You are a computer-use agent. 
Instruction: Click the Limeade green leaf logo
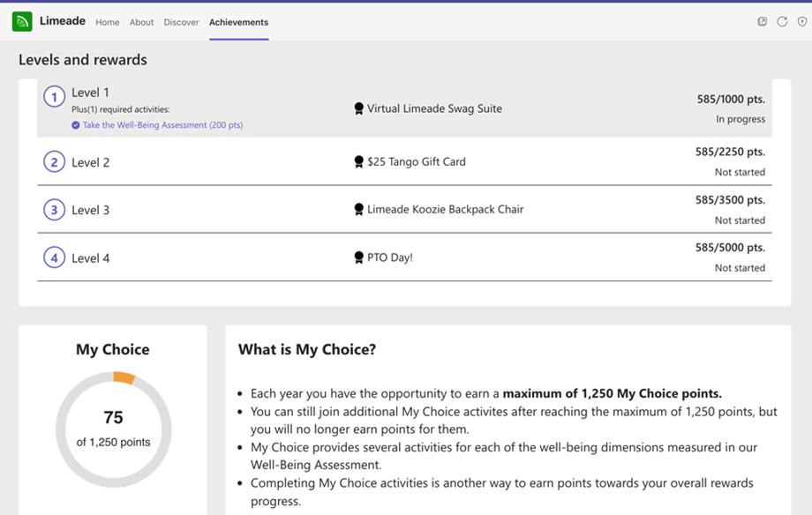tap(22, 21)
